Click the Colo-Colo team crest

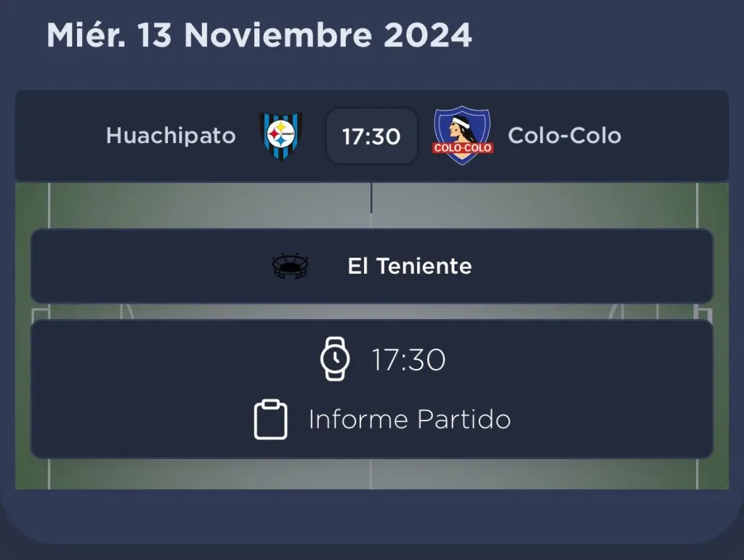[x=462, y=135]
